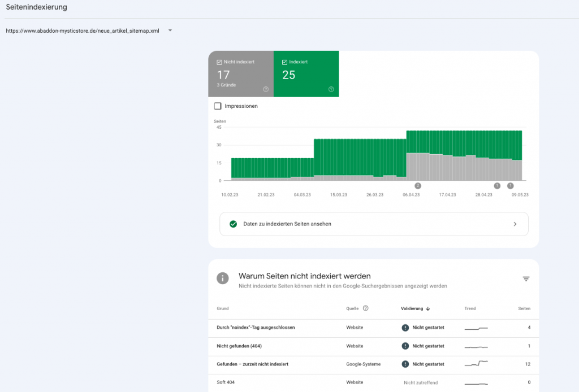Expand Daten zu indexierten Seiten chevron

515,224
